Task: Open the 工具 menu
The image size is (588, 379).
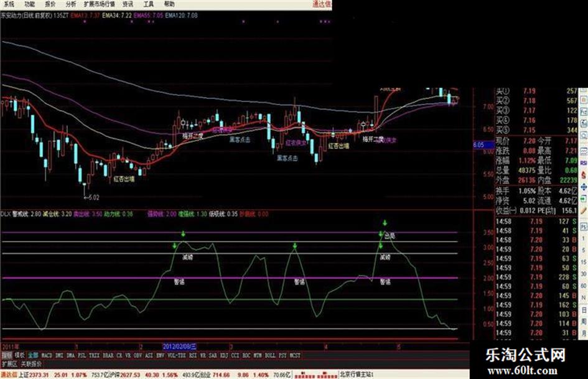Action: (x=149, y=4)
